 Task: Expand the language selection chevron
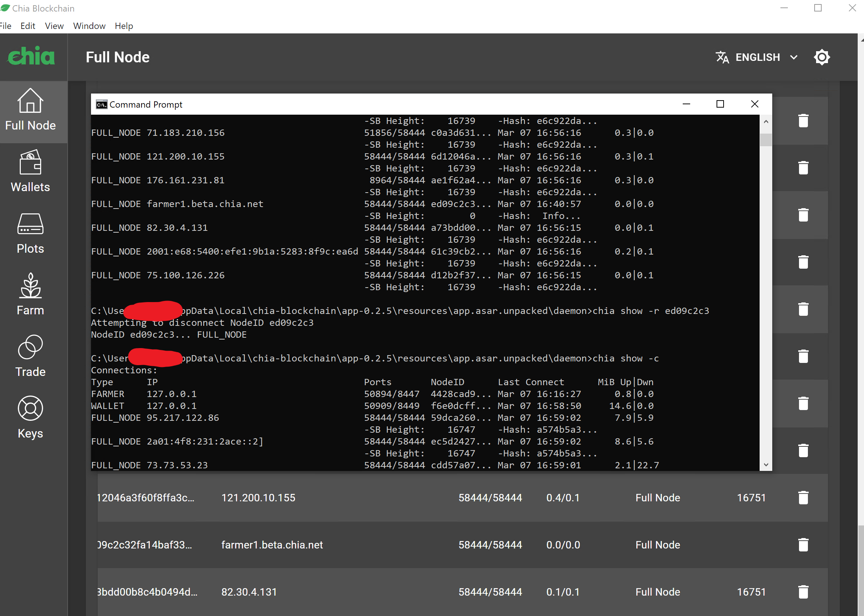click(794, 57)
